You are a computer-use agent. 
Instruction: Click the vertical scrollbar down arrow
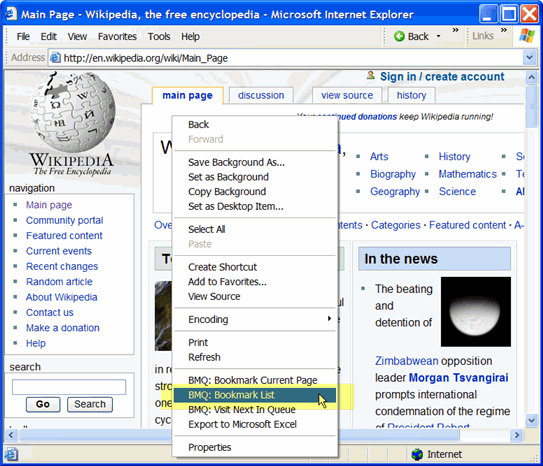click(532, 421)
